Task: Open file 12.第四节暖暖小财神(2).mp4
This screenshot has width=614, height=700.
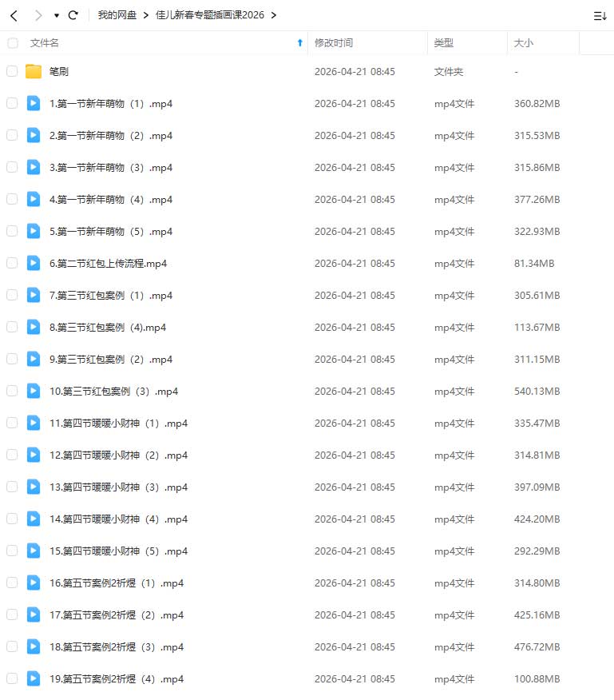Action: pos(118,455)
